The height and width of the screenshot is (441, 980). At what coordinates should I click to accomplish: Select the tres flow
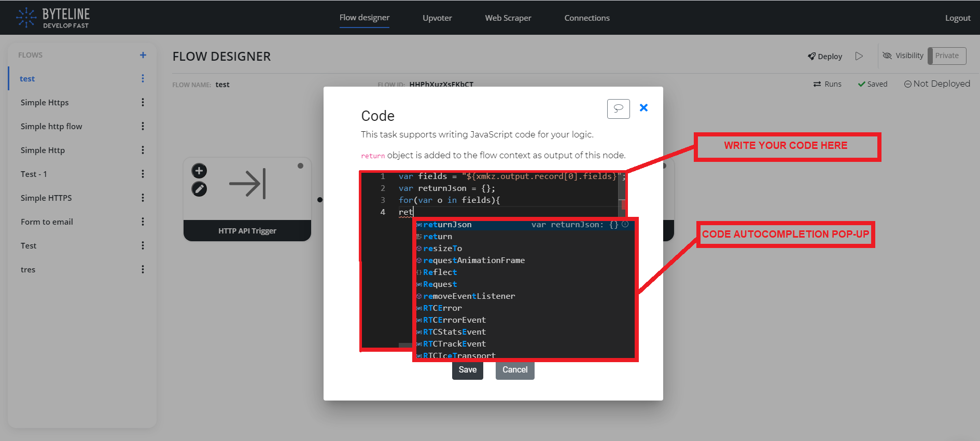coord(28,269)
